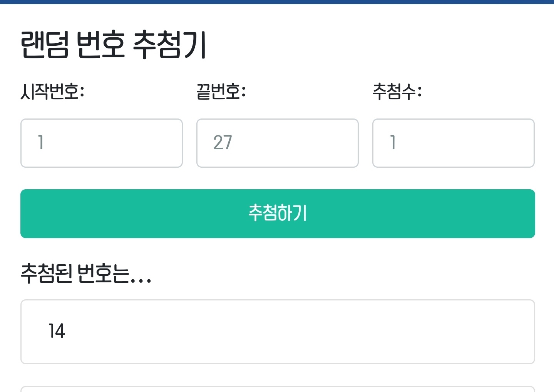This screenshot has height=392, width=554.
Task: Click the drawn number 14
Action: tap(57, 331)
